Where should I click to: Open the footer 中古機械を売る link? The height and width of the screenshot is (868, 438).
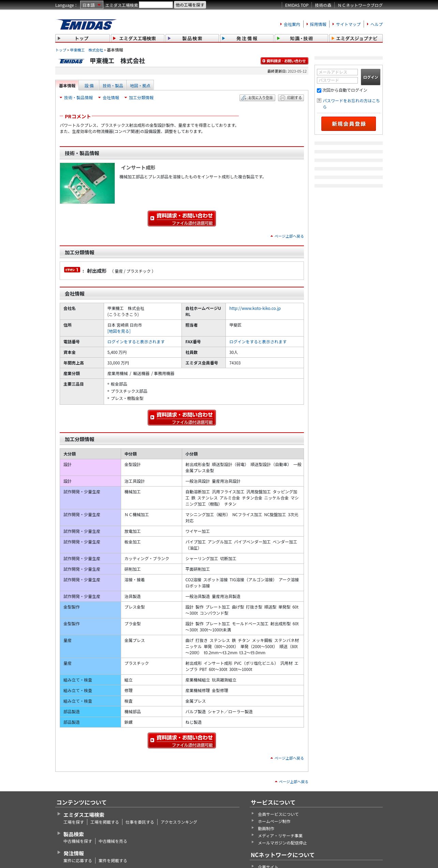point(113,841)
